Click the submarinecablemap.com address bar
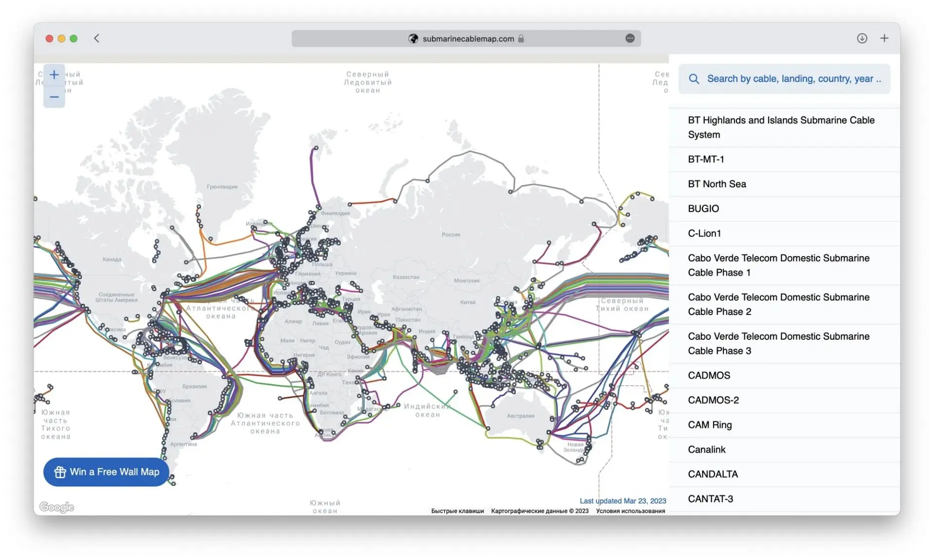 tap(466, 38)
